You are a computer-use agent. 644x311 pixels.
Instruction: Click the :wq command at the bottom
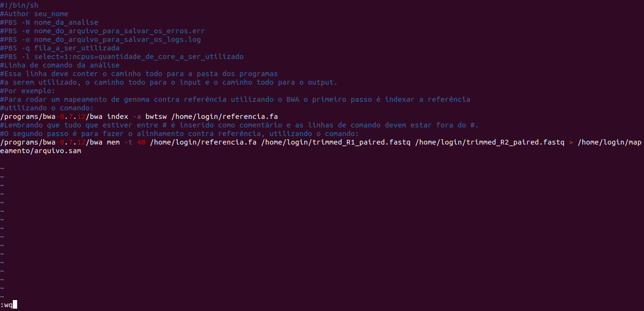point(6,304)
